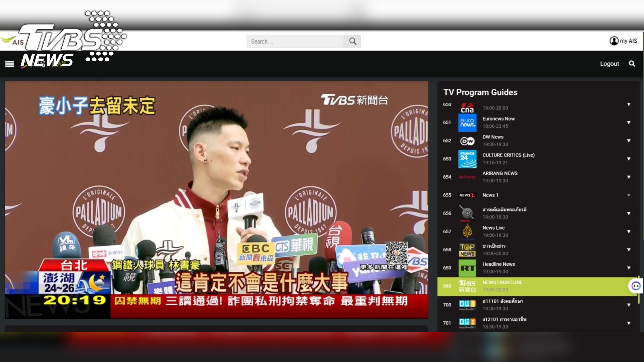Click channel number 655
Screen dimensions: 644x362
point(447,195)
